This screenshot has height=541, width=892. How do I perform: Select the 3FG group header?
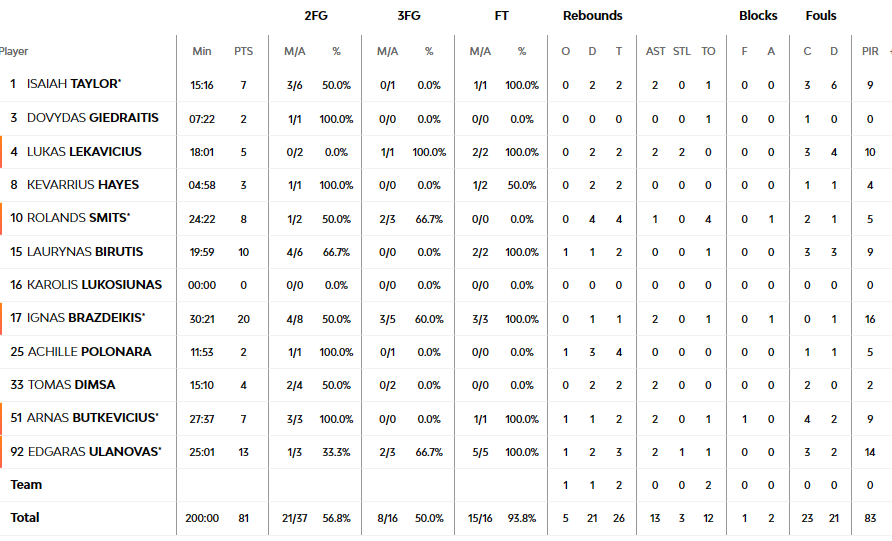[x=408, y=16]
